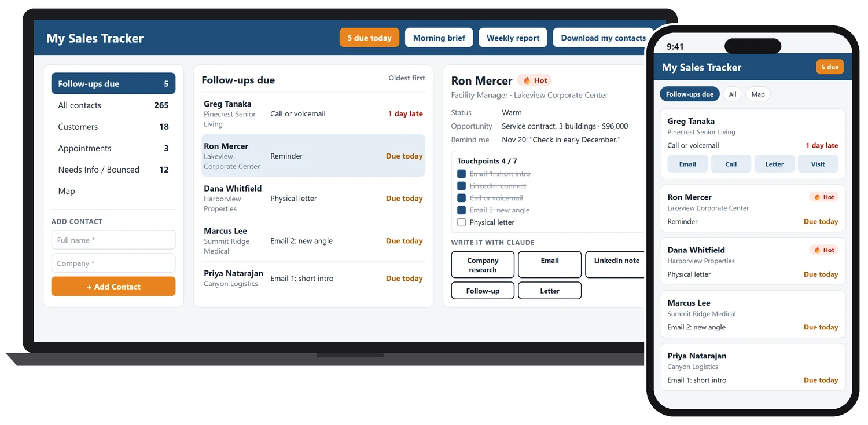This screenshot has width=868, height=425.
Task: Focus the 'Full name' input field
Action: (113, 240)
